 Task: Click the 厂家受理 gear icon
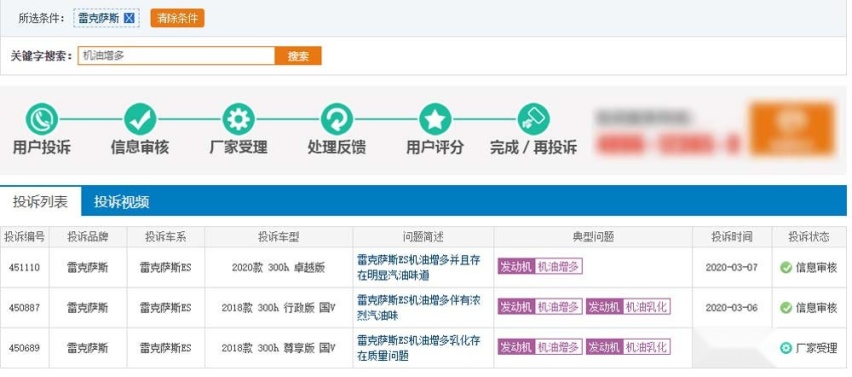coord(239,119)
